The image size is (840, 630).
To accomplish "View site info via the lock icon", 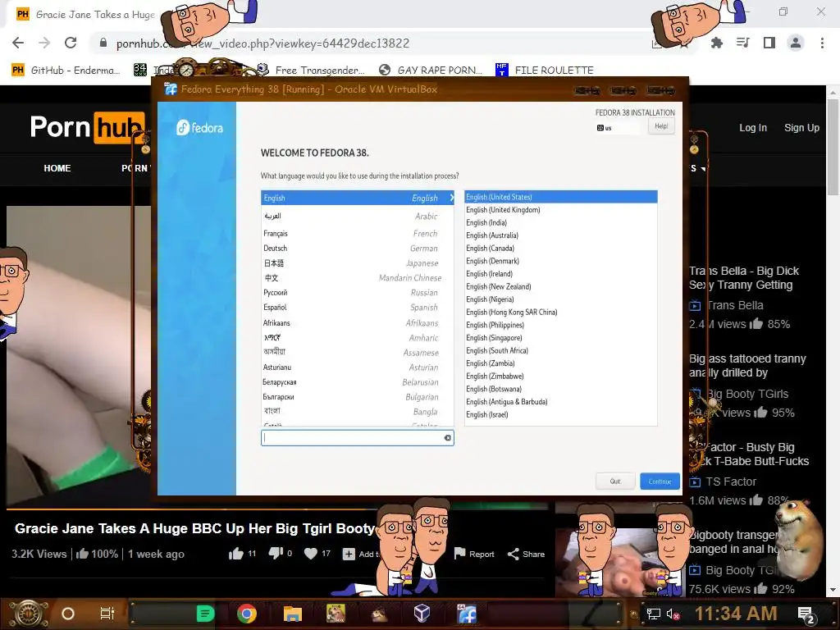I will pyautogui.click(x=103, y=43).
